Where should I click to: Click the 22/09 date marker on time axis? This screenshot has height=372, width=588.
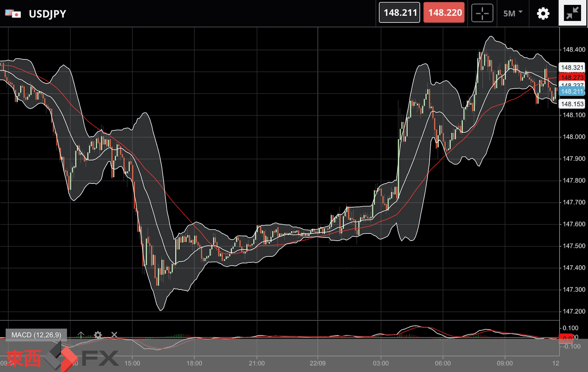318,363
